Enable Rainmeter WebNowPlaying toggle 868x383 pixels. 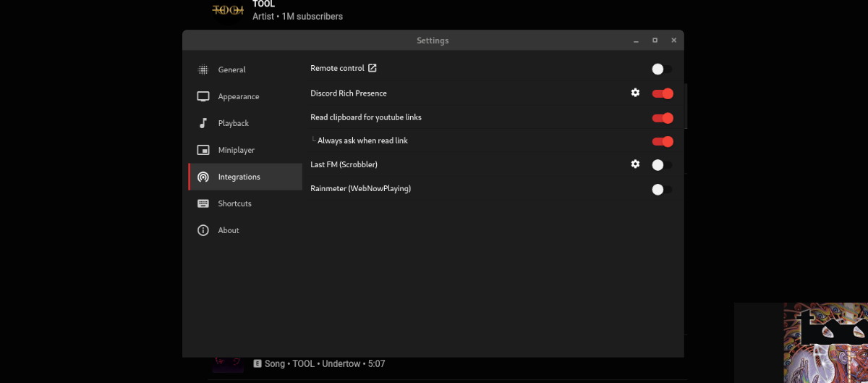(x=661, y=190)
